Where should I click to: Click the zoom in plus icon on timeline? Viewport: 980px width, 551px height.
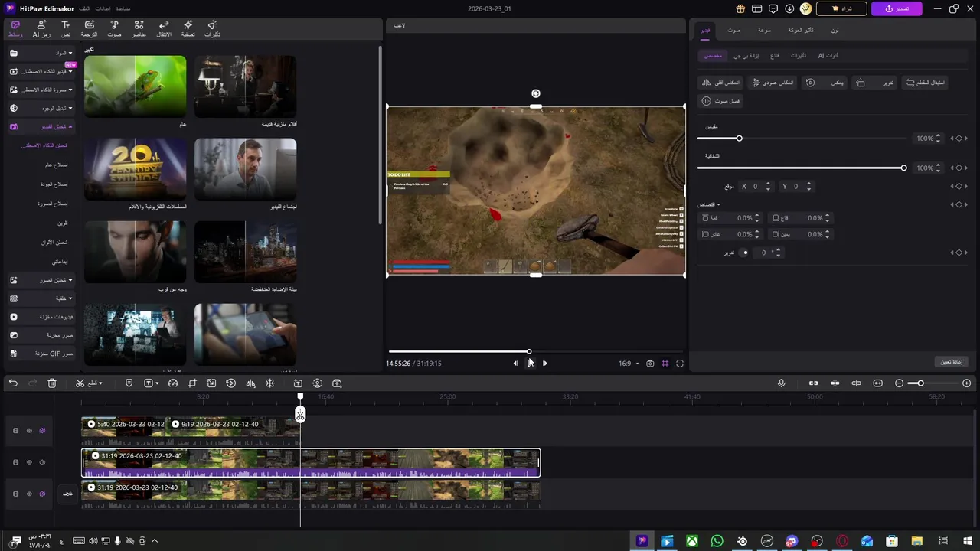pos(967,383)
